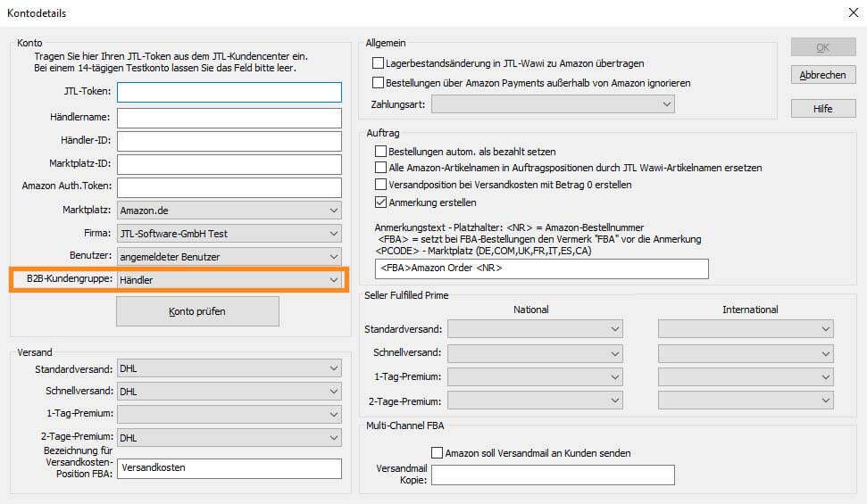Screen dimensions: 867x504
Task: Enable Amazon soll Versandmail an Kunden senden
Action: tap(438, 453)
